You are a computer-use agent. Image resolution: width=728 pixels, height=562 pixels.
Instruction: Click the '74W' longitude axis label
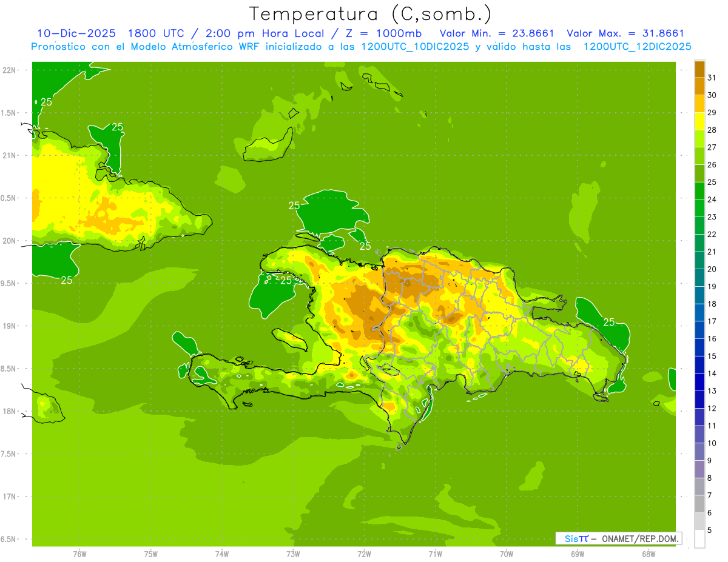222,554
